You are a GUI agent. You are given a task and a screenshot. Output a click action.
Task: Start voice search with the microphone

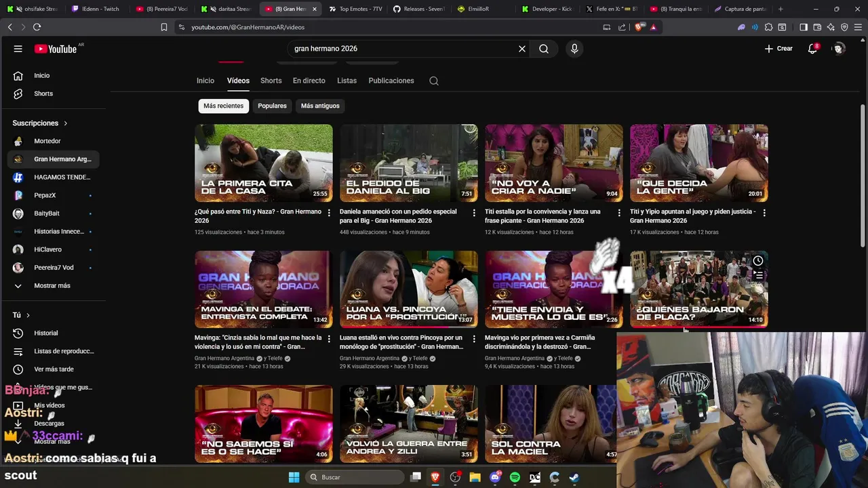point(574,49)
